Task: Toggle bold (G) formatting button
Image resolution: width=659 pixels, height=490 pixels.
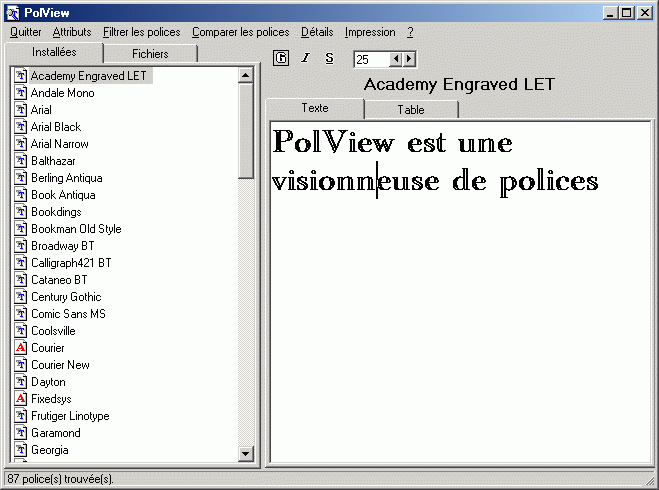Action: (281, 58)
